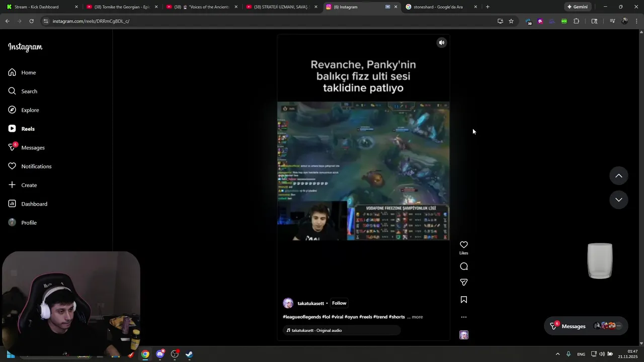644x362 pixels.
Task: Open Messages in the left sidebar
Action: pyautogui.click(x=27, y=147)
